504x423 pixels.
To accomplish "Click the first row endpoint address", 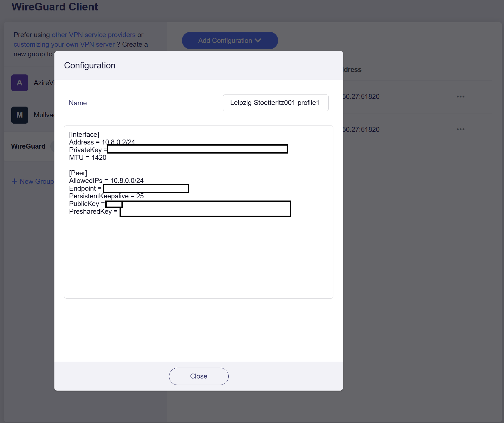I will pos(361,97).
